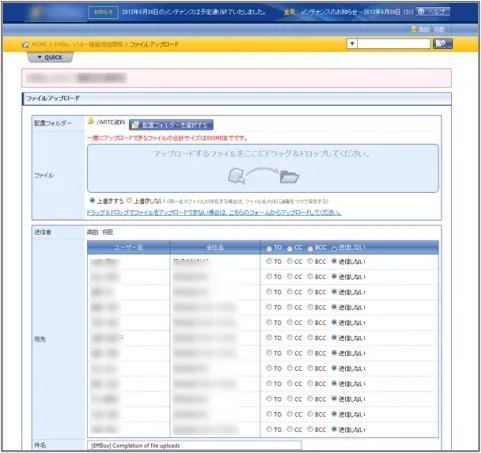This screenshot has width=481, height=453.
Task: Open the help button in top banner
Action: coord(432,12)
